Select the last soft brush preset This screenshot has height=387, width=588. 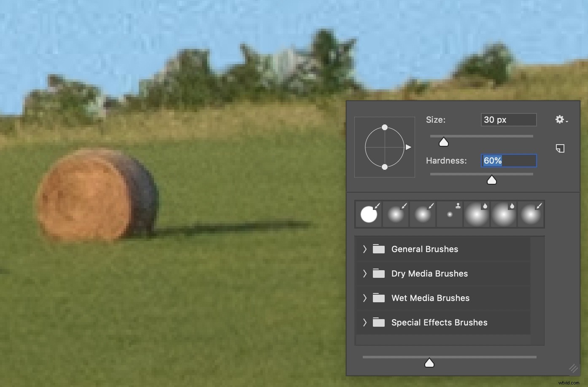[531, 213]
